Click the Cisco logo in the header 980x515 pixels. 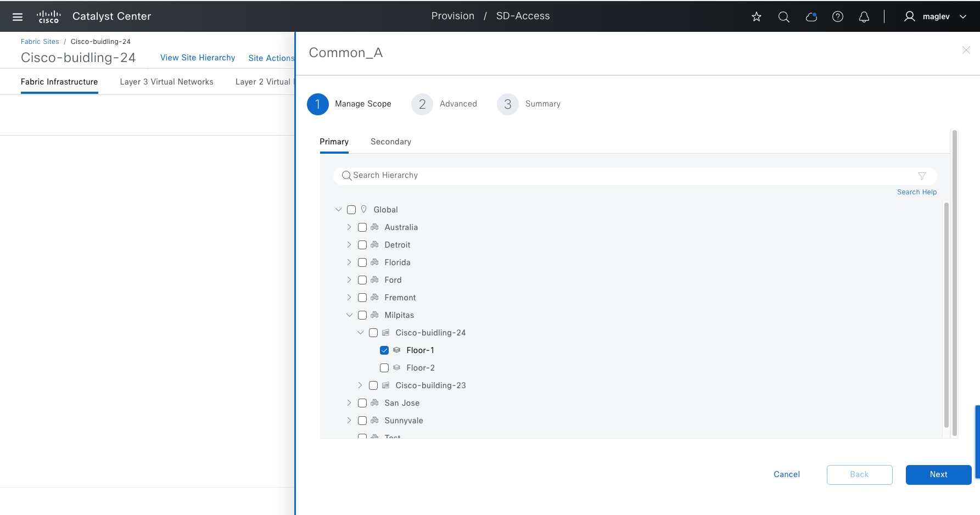click(x=48, y=16)
